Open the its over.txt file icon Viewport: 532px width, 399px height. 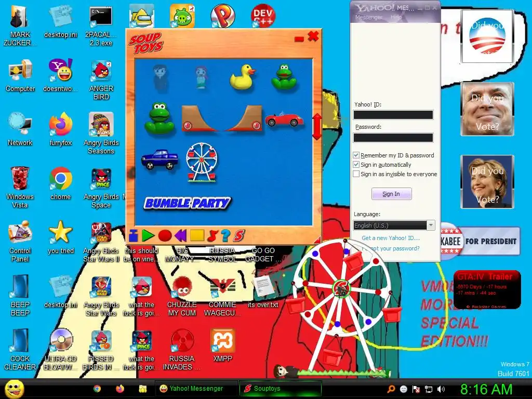[x=263, y=292]
